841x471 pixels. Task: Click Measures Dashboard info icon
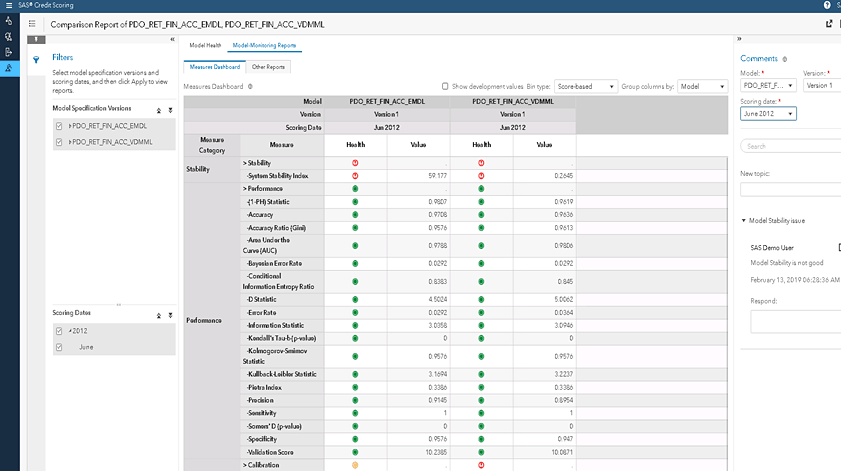[x=250, y=86]
